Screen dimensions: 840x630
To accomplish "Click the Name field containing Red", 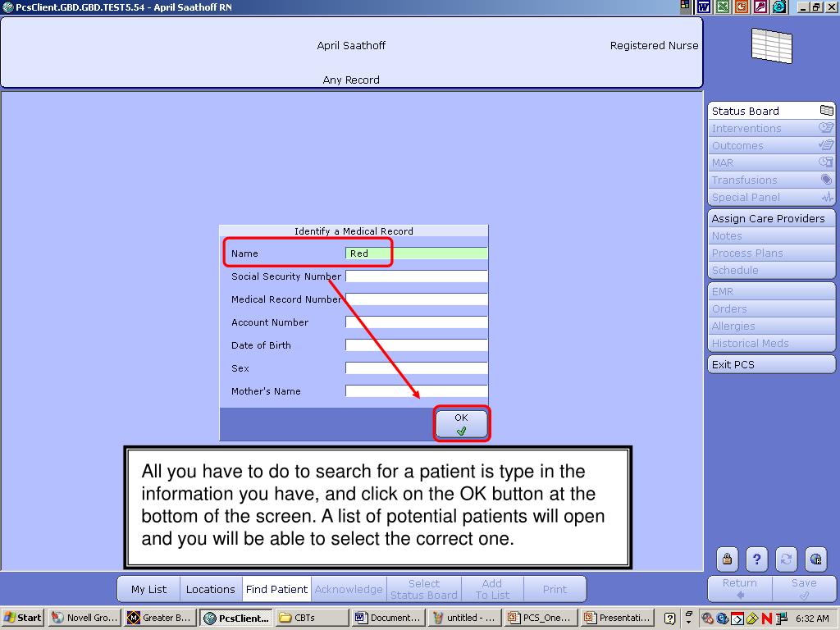I will tap(417, 253).
